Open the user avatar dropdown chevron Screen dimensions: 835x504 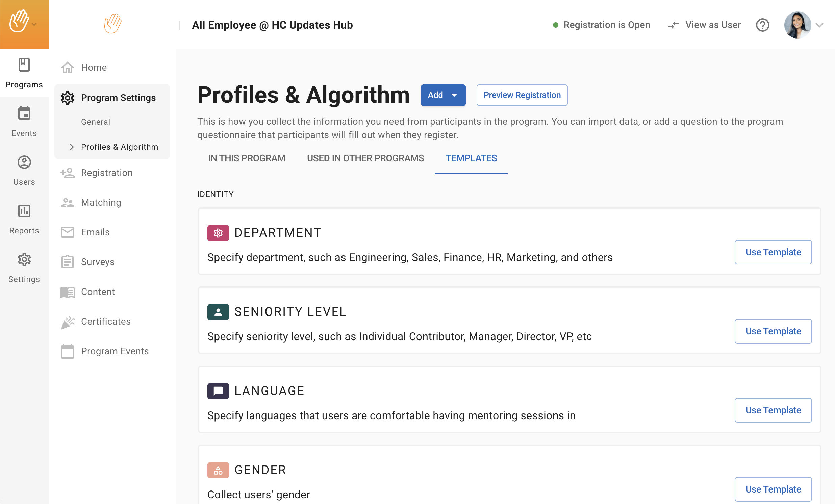click(819, 25)
